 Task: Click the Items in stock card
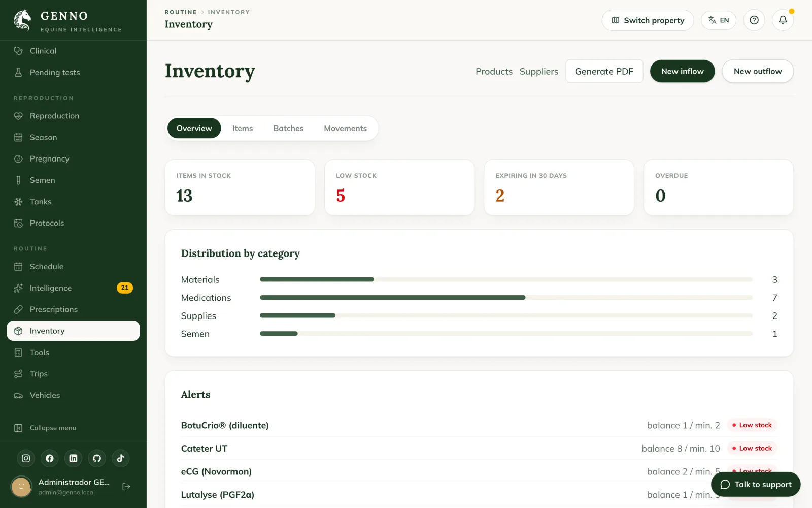[240, 187]
